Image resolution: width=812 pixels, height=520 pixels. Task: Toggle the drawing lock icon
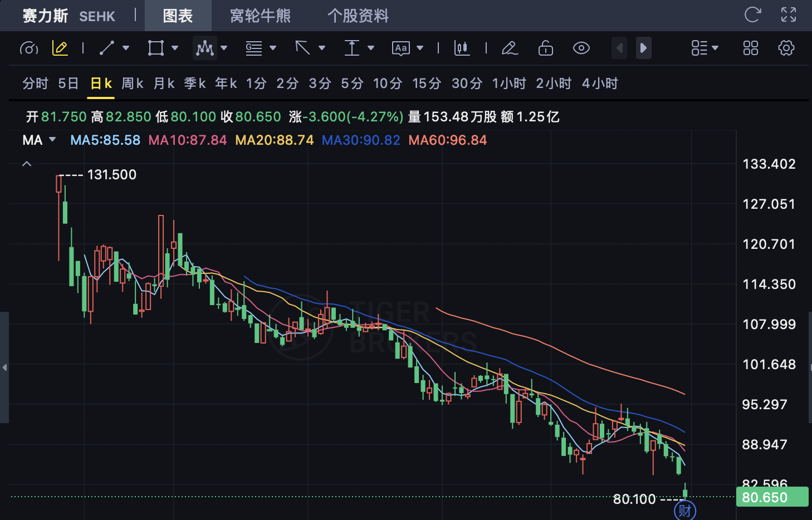(545, 48)
